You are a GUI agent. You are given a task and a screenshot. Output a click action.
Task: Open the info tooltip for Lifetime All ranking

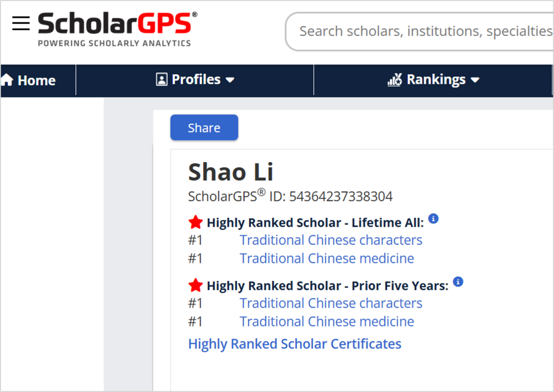433,218
